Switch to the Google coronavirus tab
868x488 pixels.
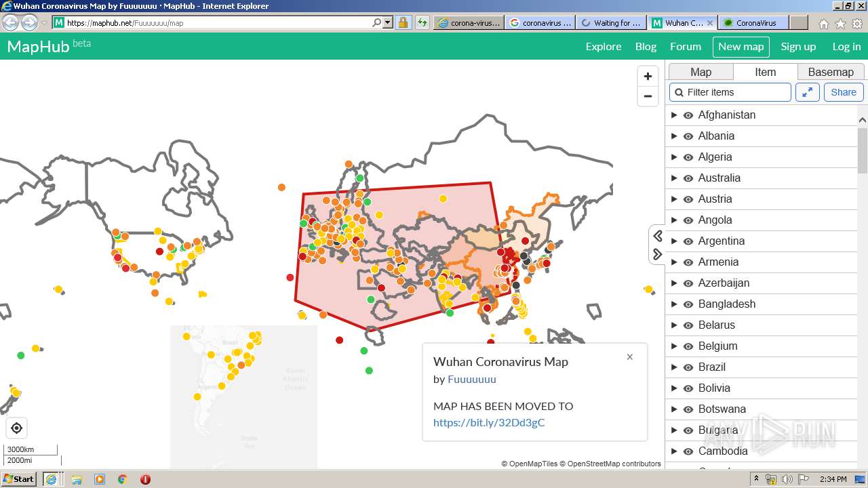click(x=541, y=22)
